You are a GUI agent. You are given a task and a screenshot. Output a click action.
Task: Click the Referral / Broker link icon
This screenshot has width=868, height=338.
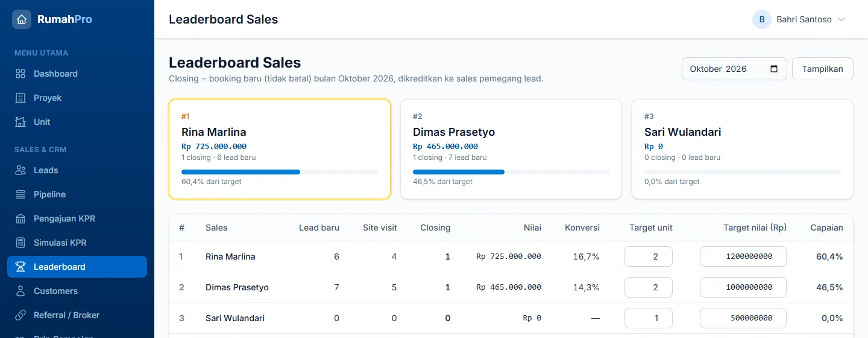coord(20,315)
